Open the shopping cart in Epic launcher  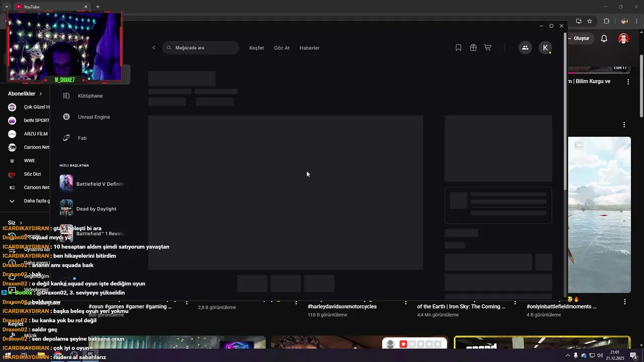pyautogui.click(x=488, y=48)
